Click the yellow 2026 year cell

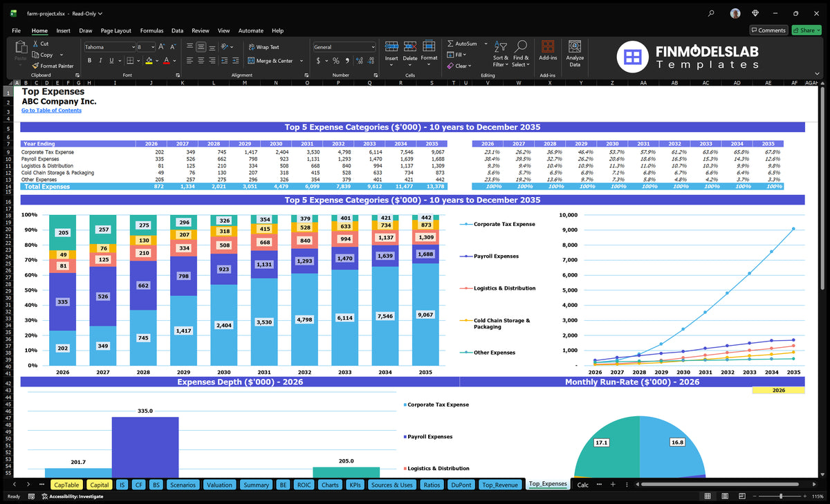click(x=778, y=391)
